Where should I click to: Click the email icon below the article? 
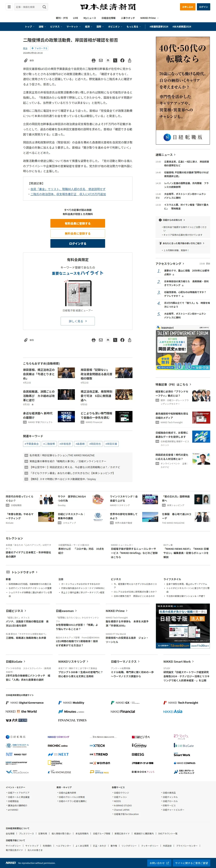click(101, 340)
